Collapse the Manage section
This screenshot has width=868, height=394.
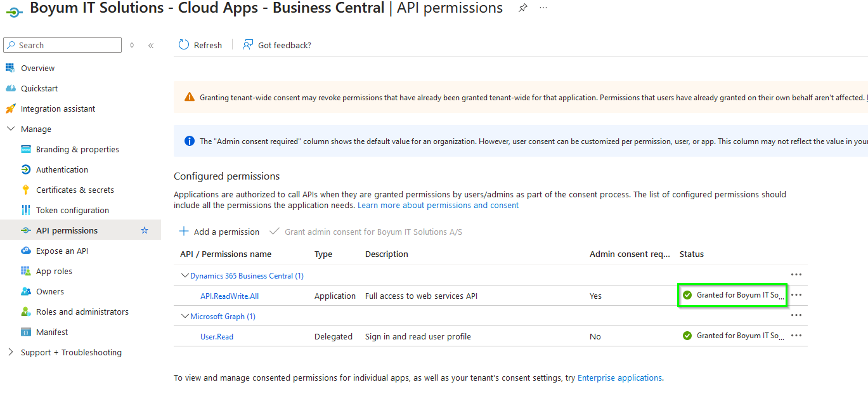pos(10,129)
